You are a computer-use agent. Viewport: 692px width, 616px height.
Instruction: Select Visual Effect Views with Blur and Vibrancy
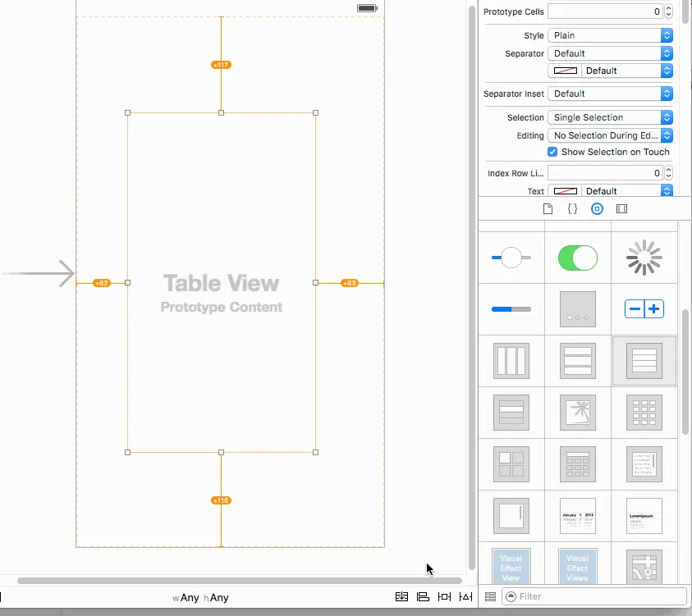click(x=577, y=567)
